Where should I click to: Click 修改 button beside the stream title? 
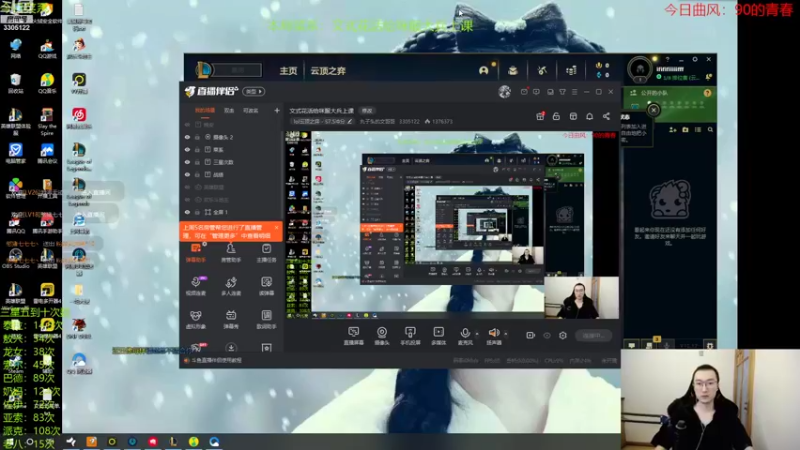pyautogui.click(x=367, y=111)
